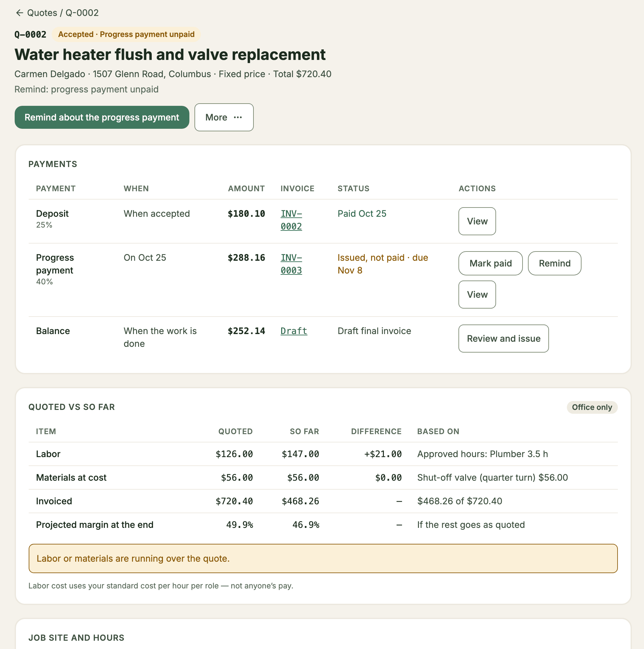Open invoice INV-0003 link

[291, 264]
